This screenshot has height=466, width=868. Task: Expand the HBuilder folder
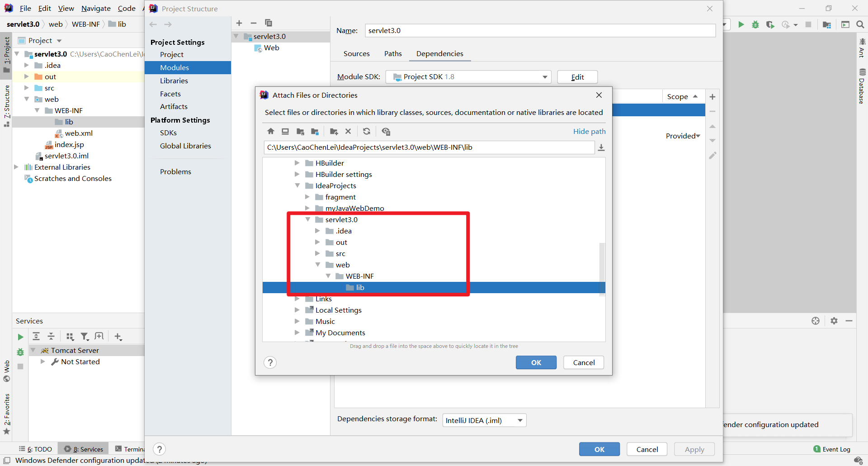pos(297,163)
